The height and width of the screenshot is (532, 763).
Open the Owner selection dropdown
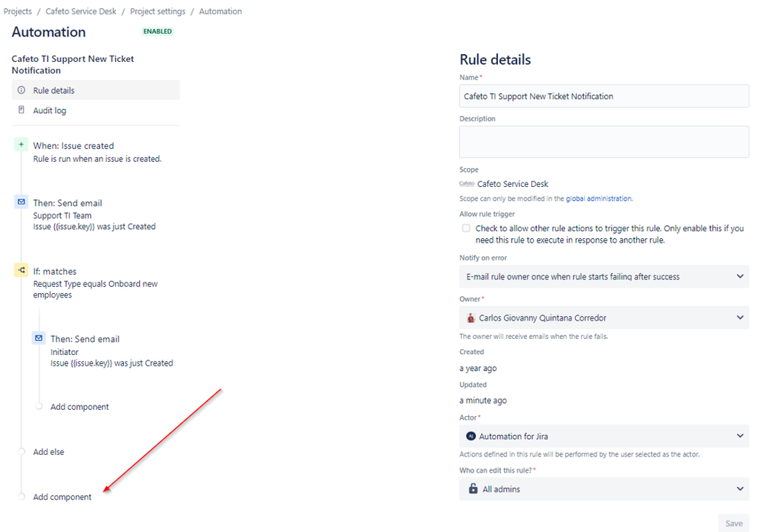click(x=739, y=318)
